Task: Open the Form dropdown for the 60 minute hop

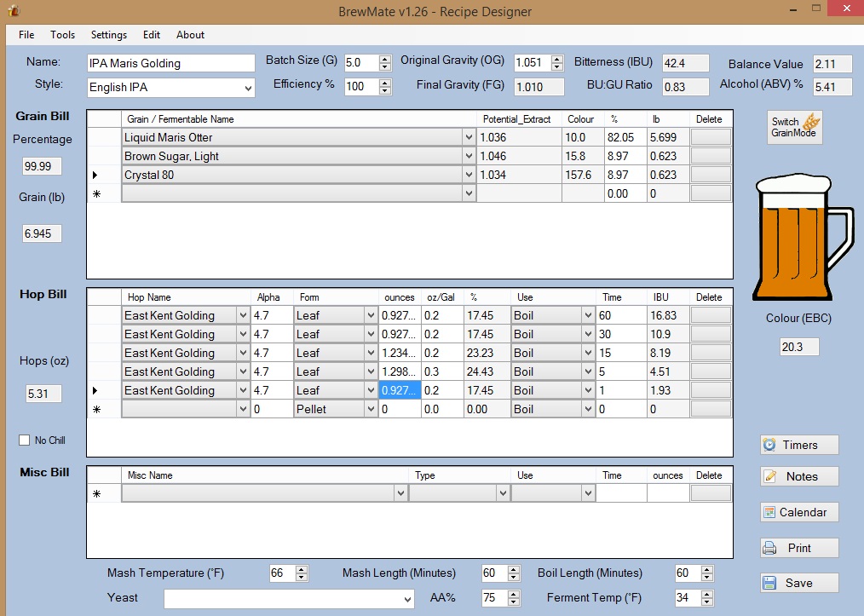Action: [x=371, y=315]
